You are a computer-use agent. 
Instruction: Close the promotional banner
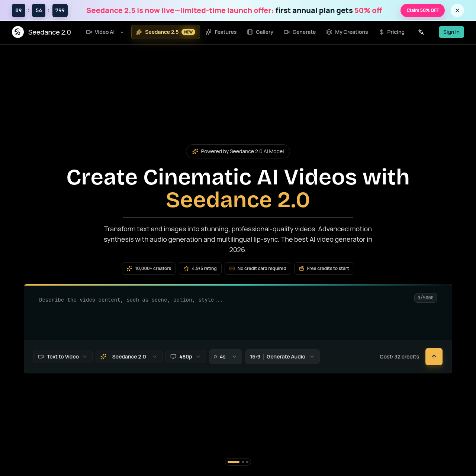tap(457, 10)
